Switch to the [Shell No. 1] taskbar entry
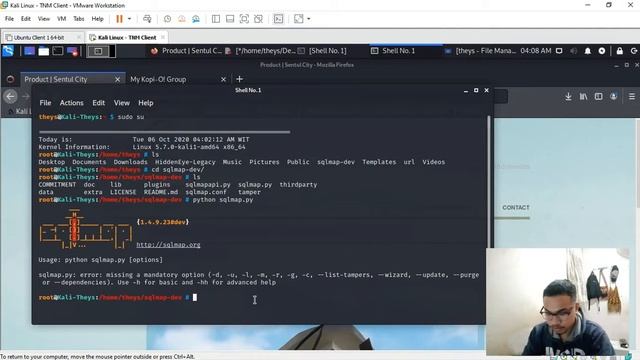 click(x=322, y=51)
